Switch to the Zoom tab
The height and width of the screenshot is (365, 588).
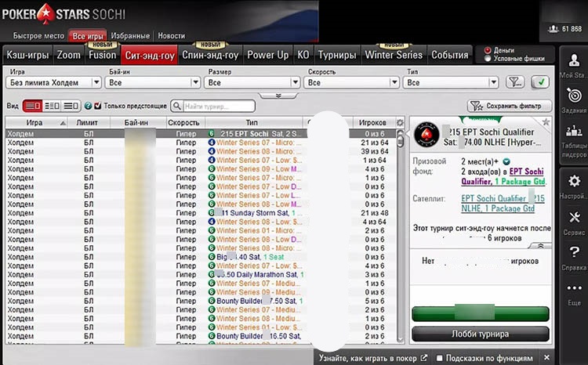(69, 55)
